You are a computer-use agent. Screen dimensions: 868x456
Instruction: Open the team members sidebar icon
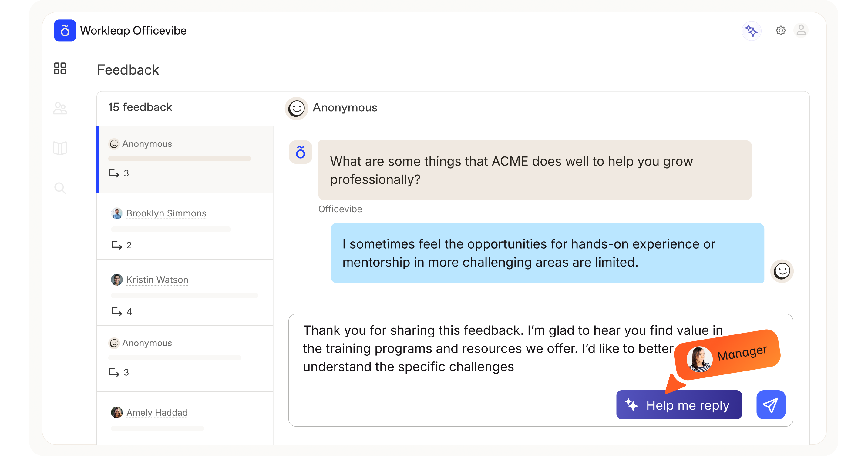[x=60, y=109]
